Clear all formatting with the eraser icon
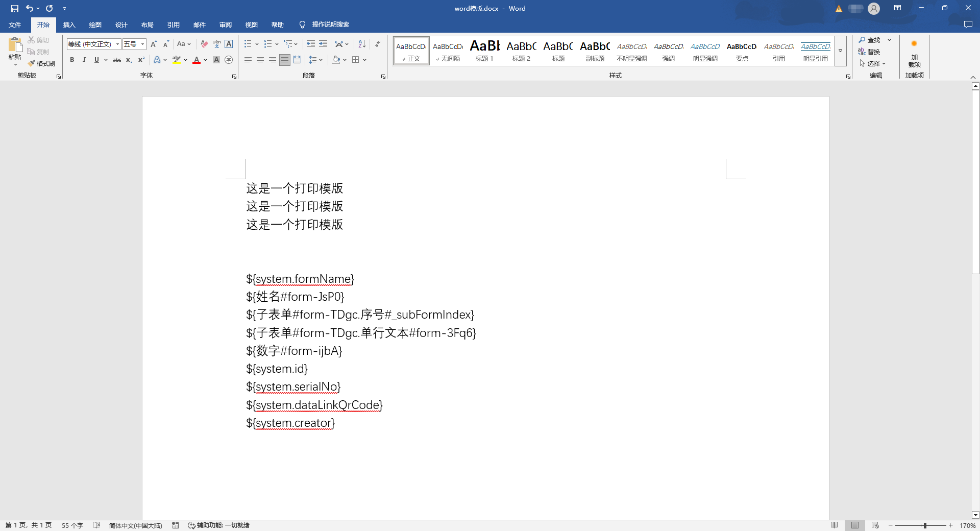Image resolution: width=980 pixels, height=531 pixels. point(204,44)
